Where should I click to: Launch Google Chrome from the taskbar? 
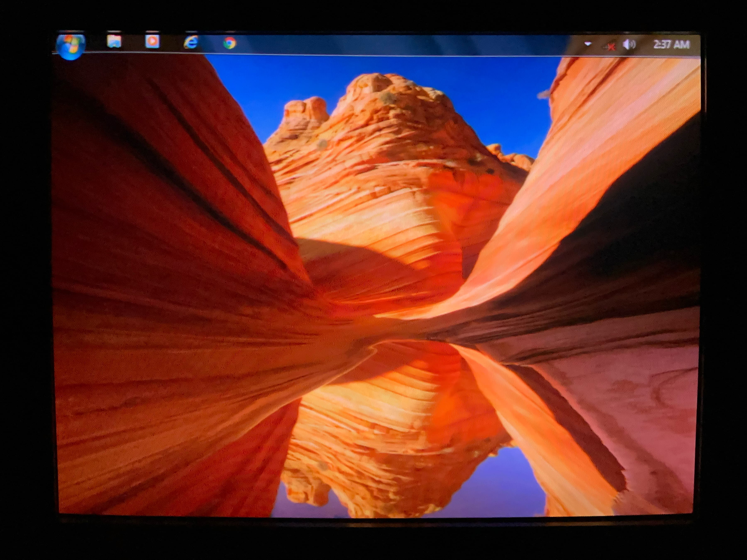point(230,43)
